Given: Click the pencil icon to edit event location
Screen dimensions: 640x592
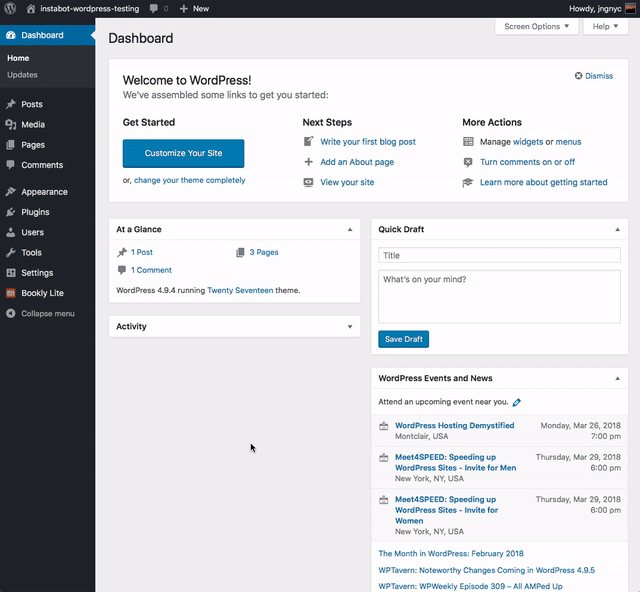Looking at the screenshot, I should (x=517, y=402).
